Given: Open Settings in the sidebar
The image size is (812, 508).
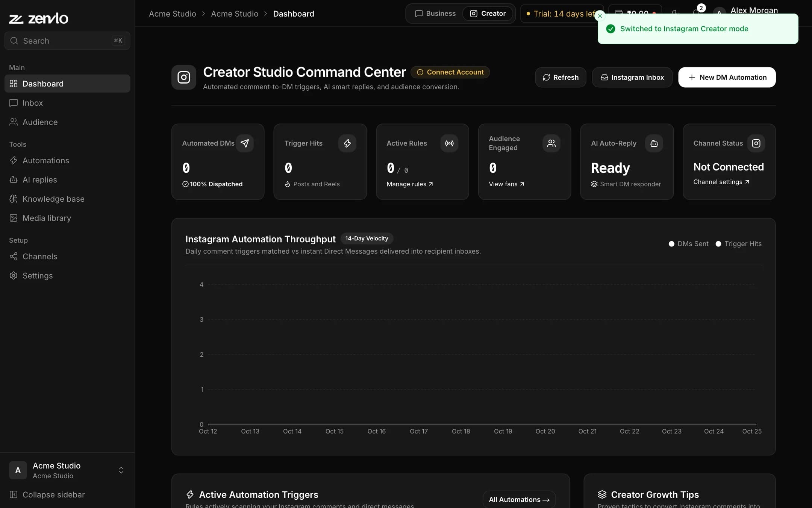Looking at the screenshot, I should click(x=67, y=275).
